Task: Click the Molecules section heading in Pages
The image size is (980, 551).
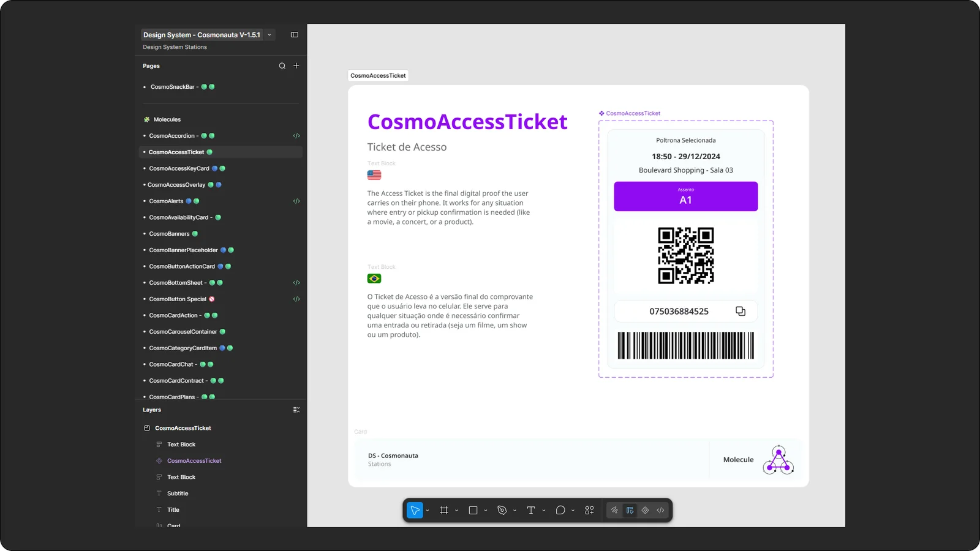Action: (x=162, y=119)
